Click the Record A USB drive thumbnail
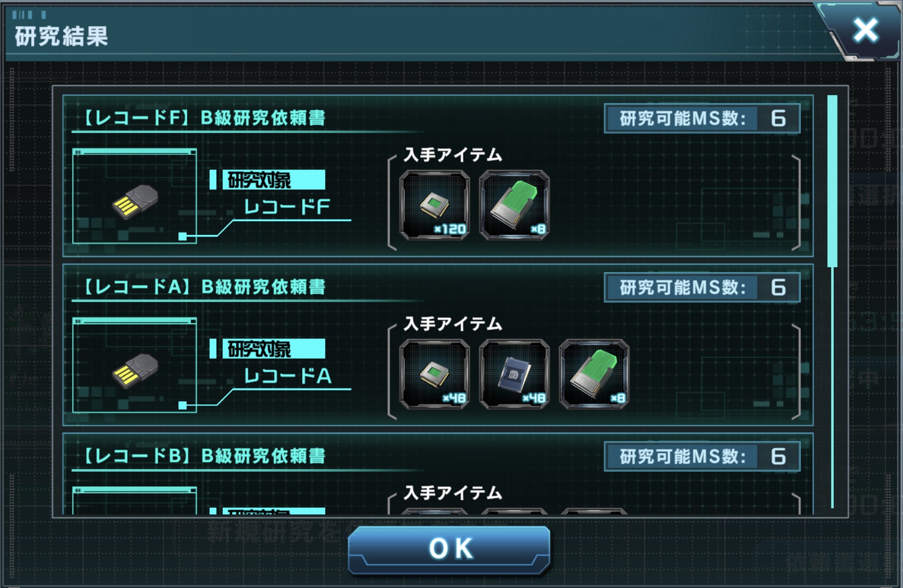Image resolution: width=903 pixels, height=588 pixels. pos(135,365)
